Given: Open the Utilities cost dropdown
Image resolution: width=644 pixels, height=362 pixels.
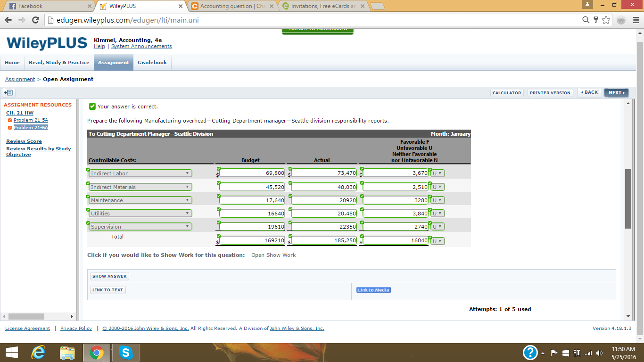Looking at the screenshot, I should (140, 214).
